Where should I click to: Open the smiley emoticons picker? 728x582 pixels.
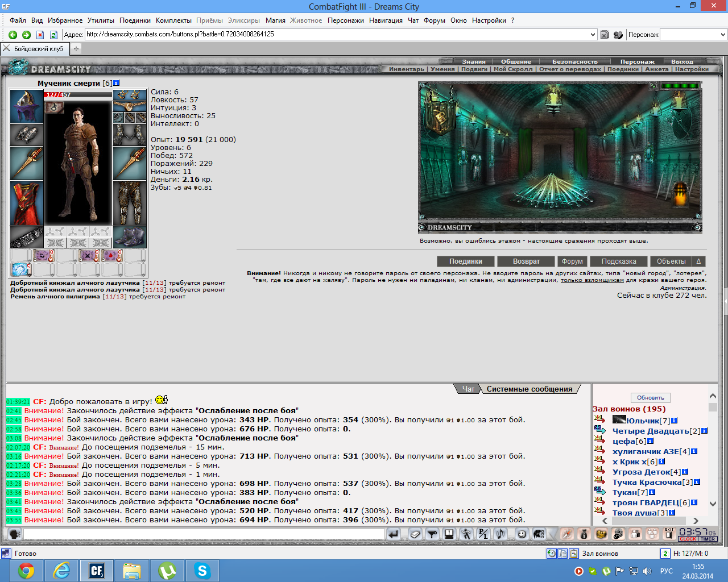522,534
